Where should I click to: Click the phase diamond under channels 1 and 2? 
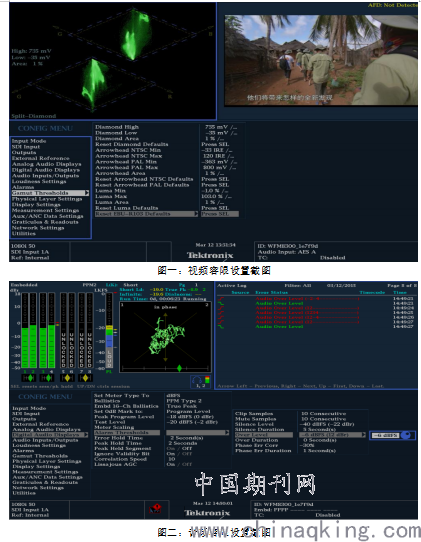tap(30, 378)
